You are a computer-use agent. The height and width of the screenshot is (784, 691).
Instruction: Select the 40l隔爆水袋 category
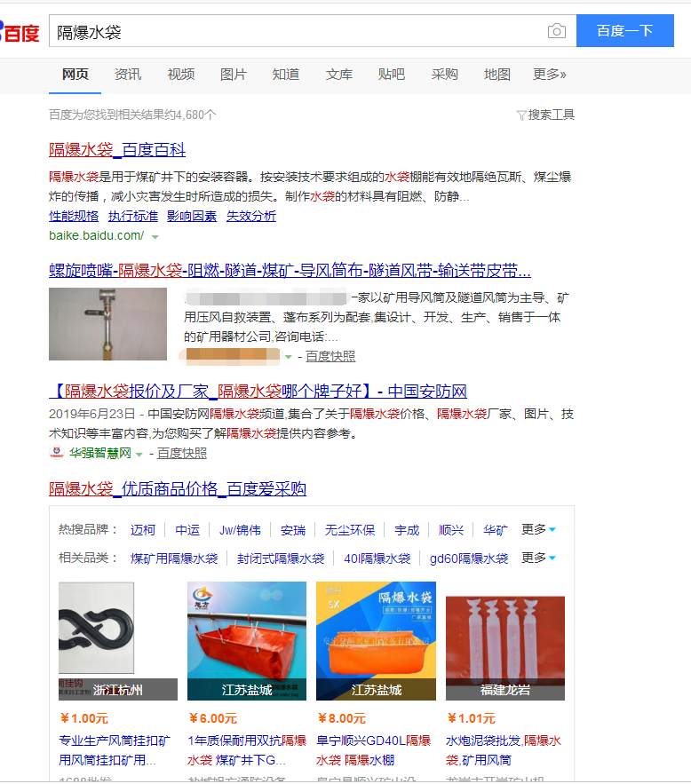click(x=377, y=558)
